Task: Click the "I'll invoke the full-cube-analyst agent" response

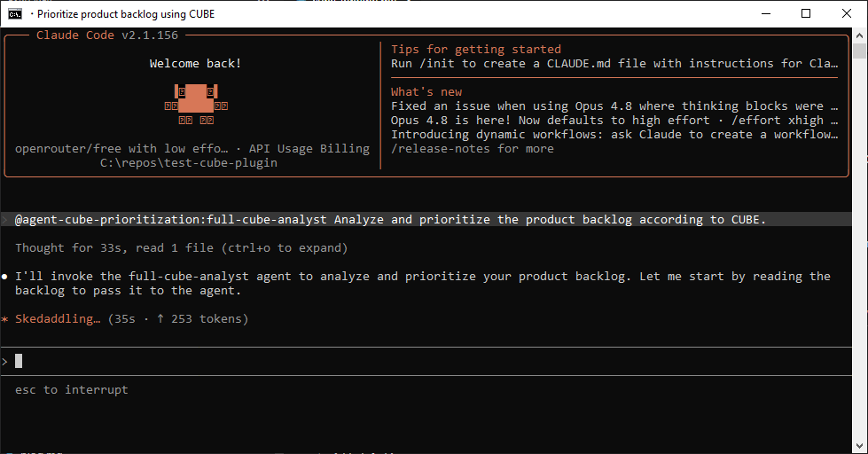Action: [423, 284]
